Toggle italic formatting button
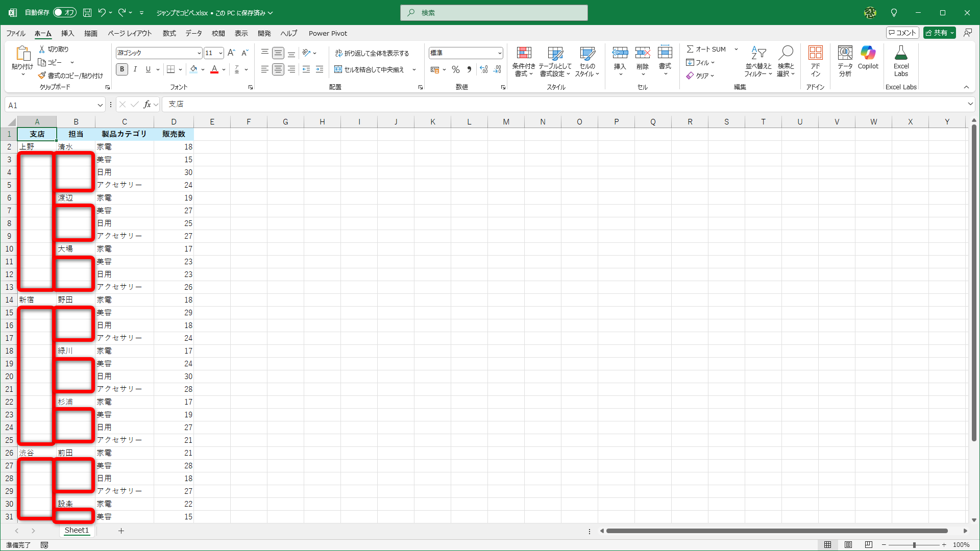Image resolution: width=980 pixels, height=551 pixels. pyautogui.click(x=135, y=70)
